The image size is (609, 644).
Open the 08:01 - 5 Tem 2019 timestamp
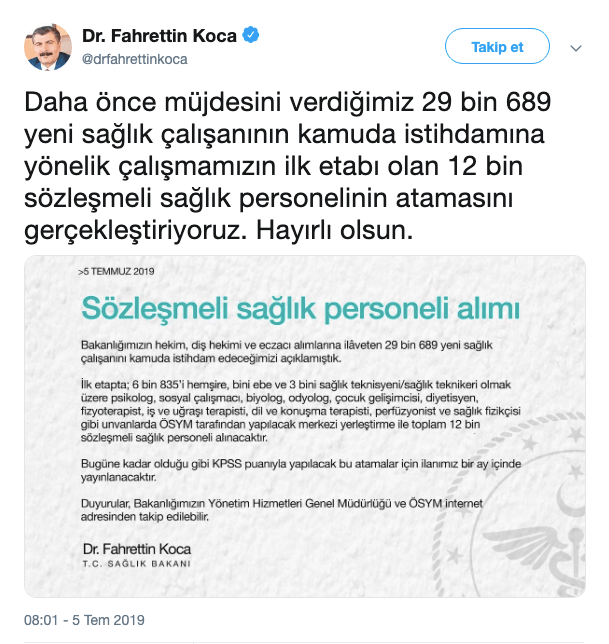[x=84, y=620]
